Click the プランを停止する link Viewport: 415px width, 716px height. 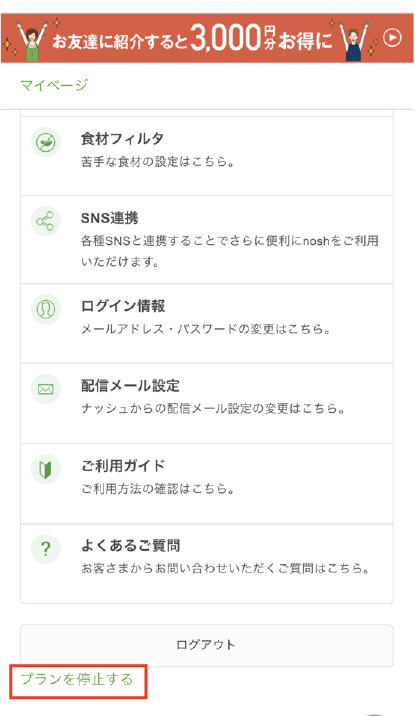pyautogui.click(x=77, y=679)
